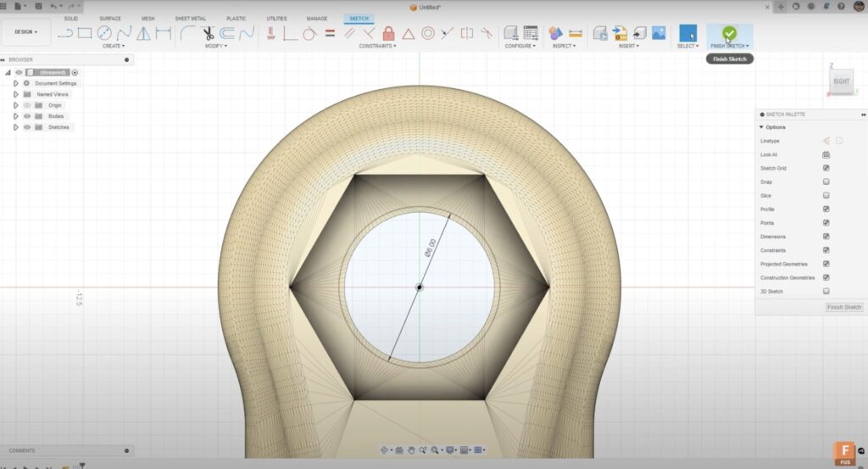Apply the Fix/Unfix lock constraint
Screen dimensions: 868x469
click(388, 34)
